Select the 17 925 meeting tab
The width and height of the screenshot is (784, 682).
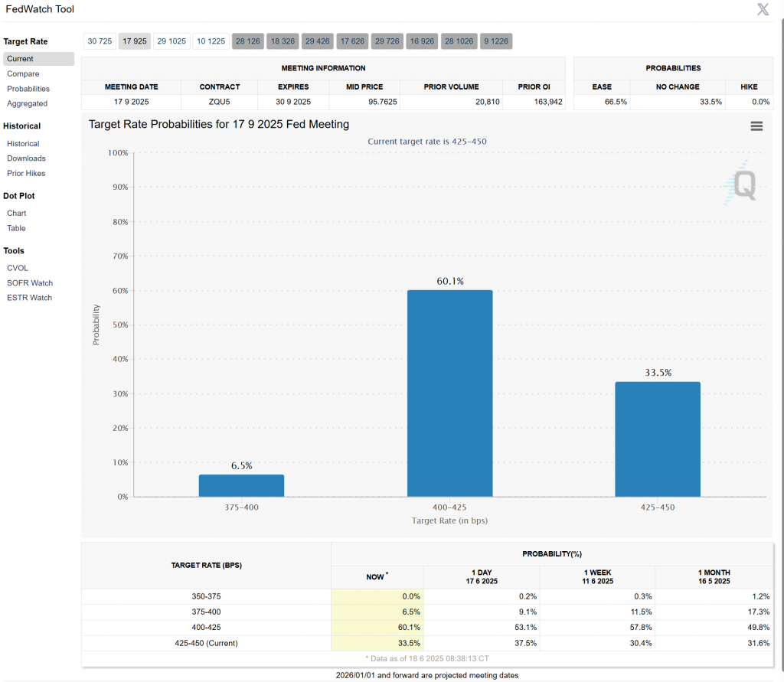(135, 41)
